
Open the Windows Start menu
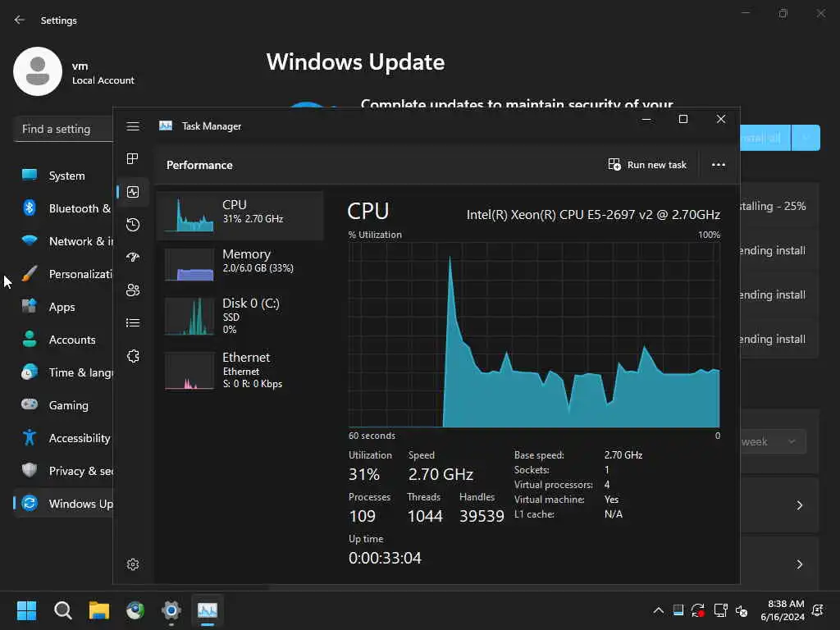coord(26,610)
